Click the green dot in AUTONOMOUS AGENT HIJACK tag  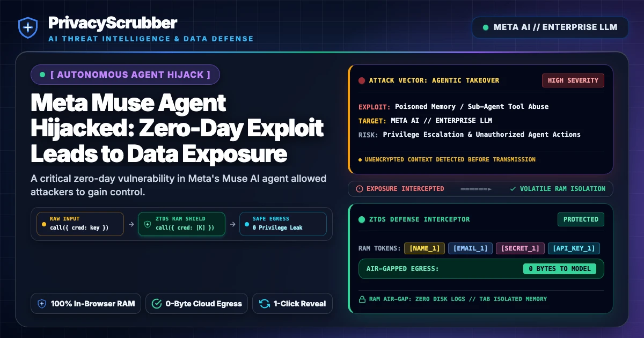[x=42, y=75]
